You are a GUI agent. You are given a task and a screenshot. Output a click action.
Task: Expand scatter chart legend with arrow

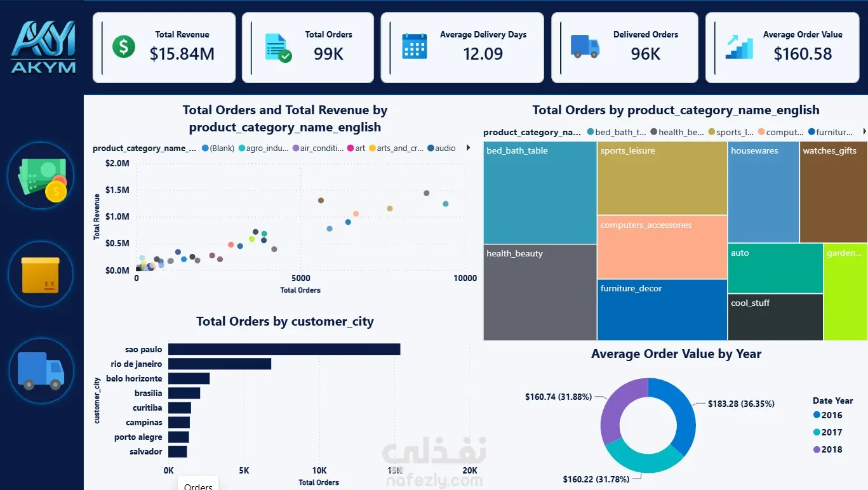click(x=469, y=148)
